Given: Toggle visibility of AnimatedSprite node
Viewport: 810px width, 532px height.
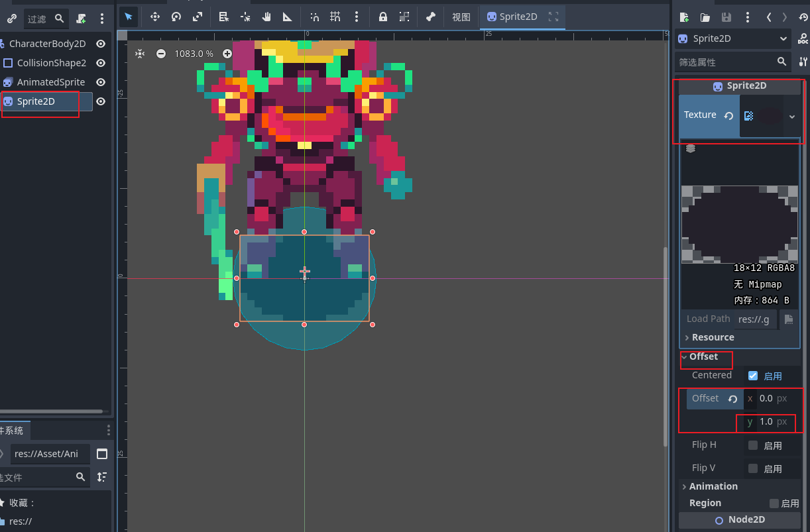Looking at the screenshot, I should pyautogui.click(x=101, y=82).
